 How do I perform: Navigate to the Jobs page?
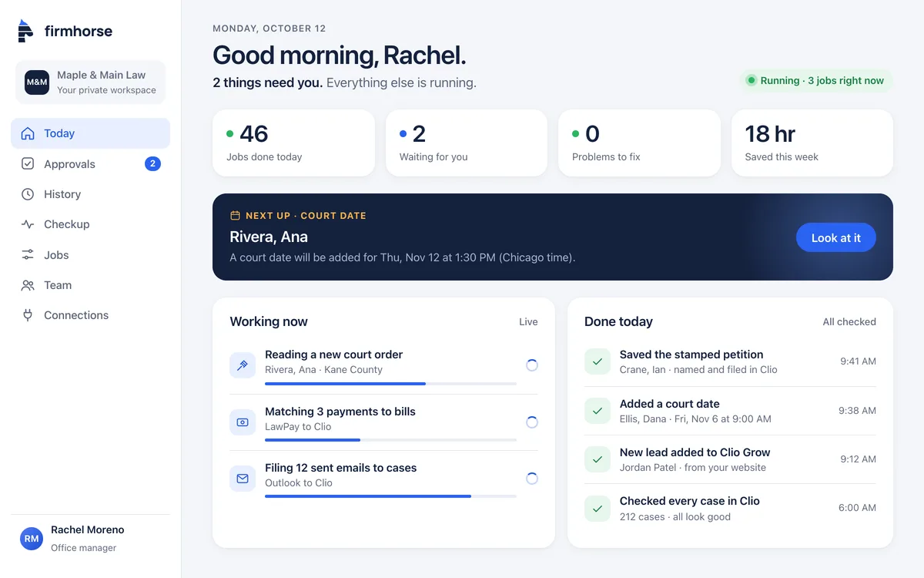[90, 254]
